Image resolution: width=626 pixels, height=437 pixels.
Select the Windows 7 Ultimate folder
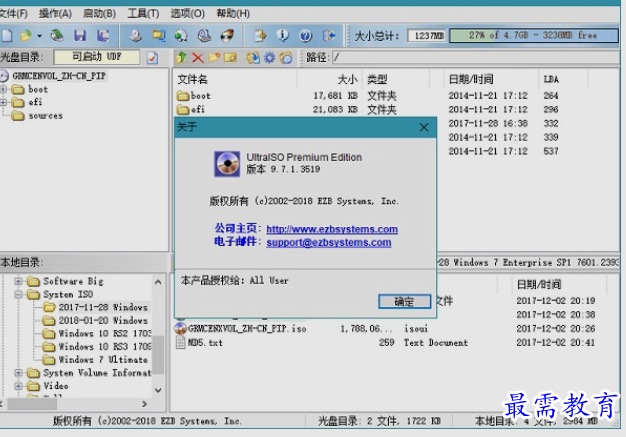point(103,360)
